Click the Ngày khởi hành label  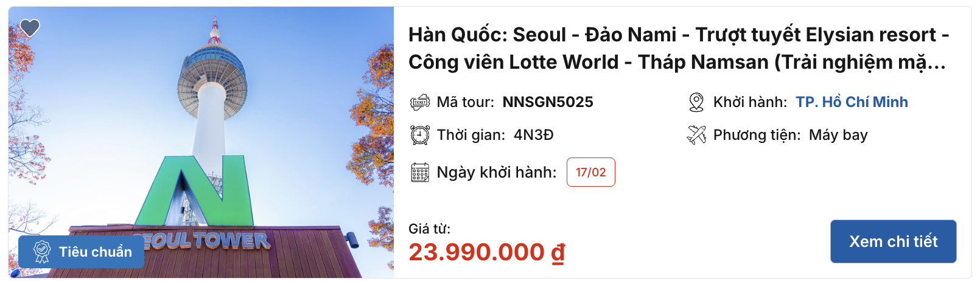(497, 173)
